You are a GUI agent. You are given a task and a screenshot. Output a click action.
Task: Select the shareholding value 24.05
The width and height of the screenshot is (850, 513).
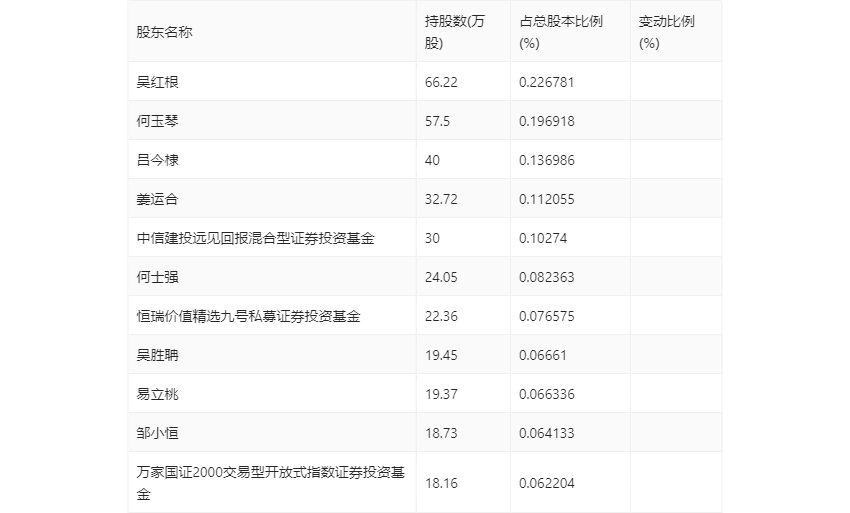[x=441, y=277]
